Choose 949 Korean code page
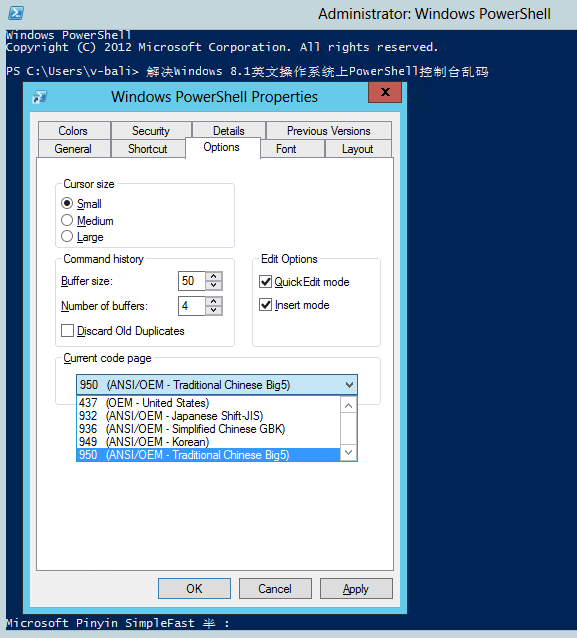 [208, 442]
